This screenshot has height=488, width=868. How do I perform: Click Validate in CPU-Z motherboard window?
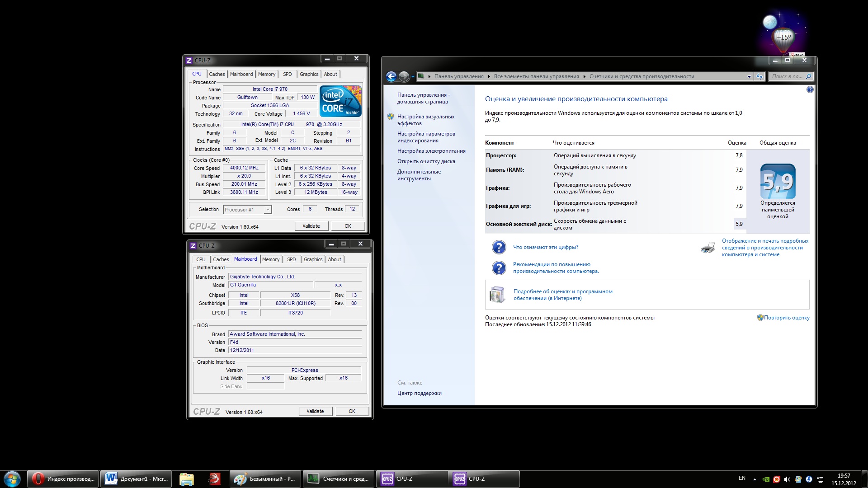click(315, 412)
